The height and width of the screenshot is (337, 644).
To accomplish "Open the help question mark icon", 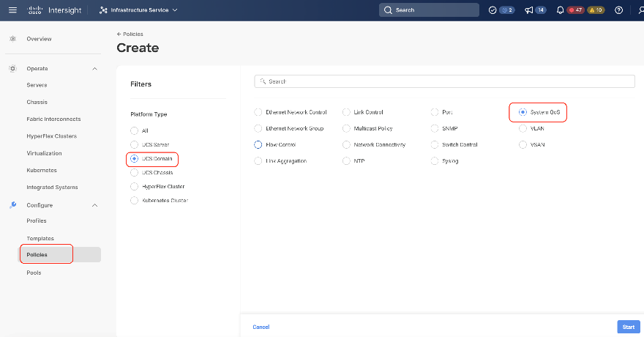I will [618, 10].
